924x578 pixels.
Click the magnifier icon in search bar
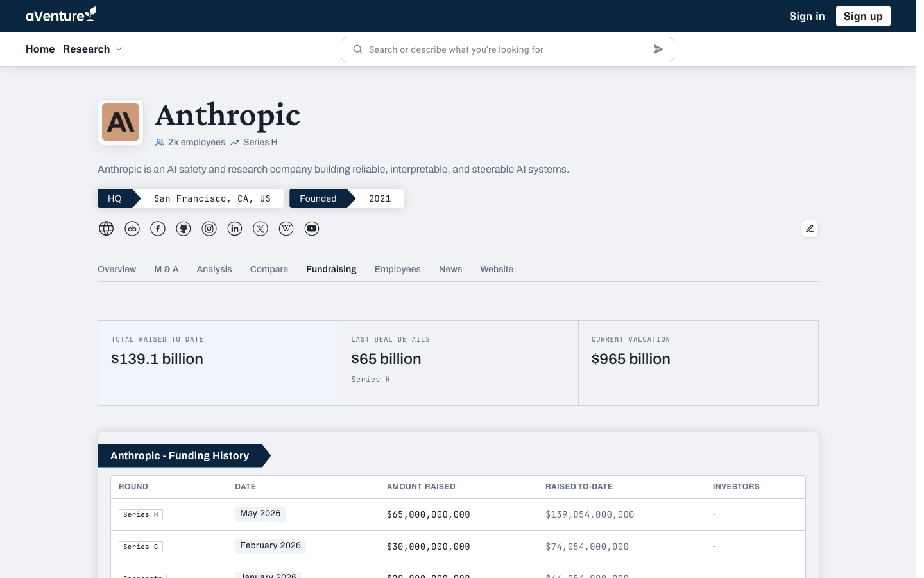coord(358,49)
